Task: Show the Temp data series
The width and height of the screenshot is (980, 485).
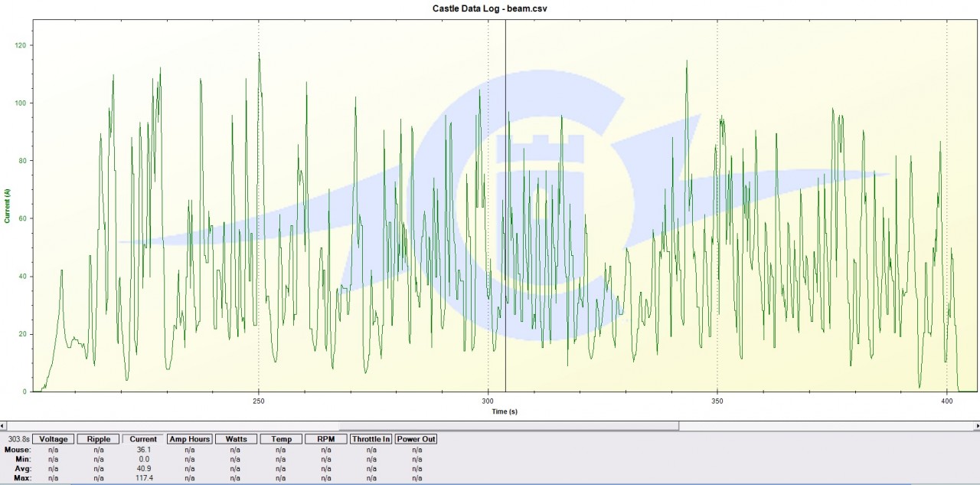Action: pos(281,439)
